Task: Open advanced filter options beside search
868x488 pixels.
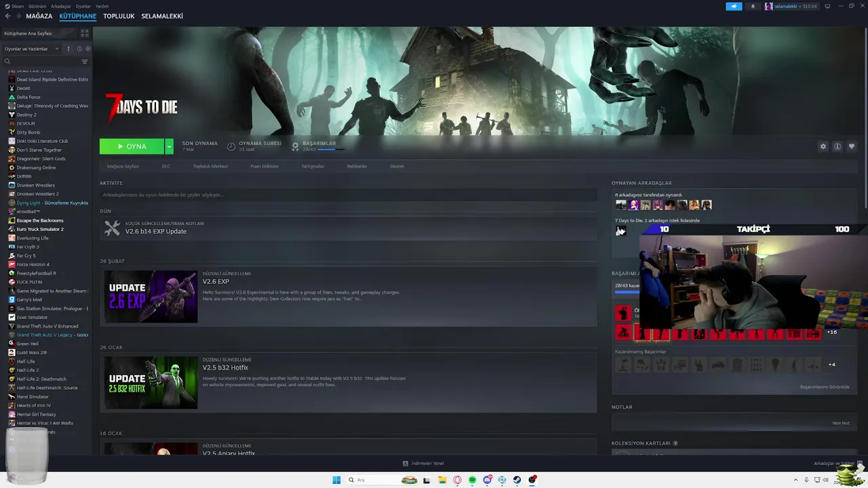Action: click(85, 62)
